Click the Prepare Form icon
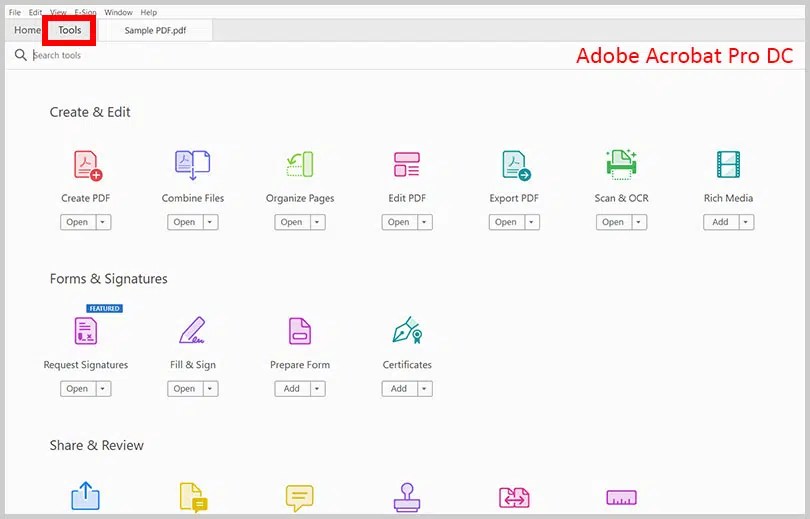This screenshot has height=519, width=810. click(x=300, y=331)
